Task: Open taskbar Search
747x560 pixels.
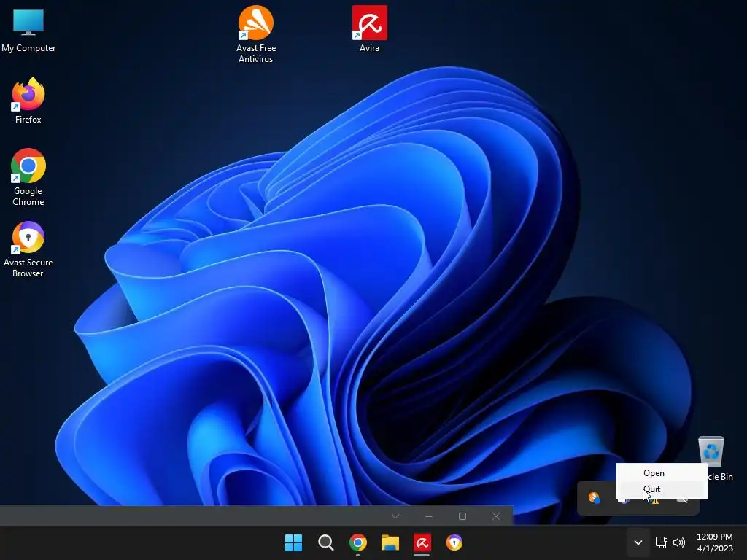Action: coord(326,542)
